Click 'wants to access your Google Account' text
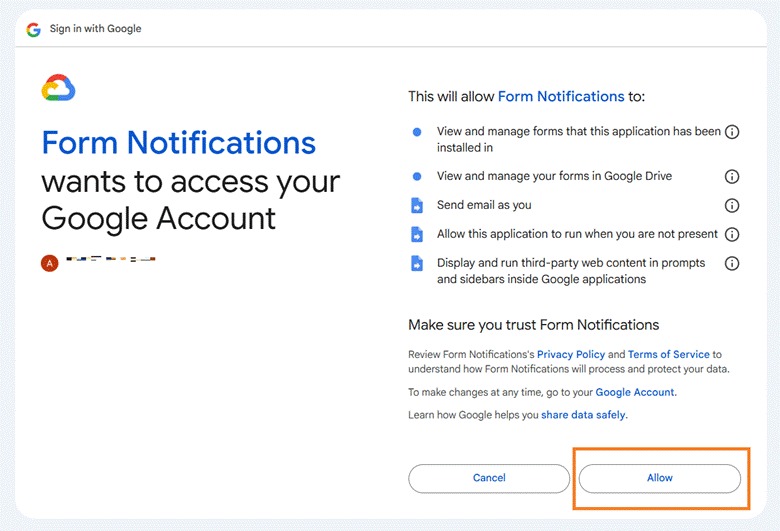This screenshot has height=531, width=780. [x=191, y=200]
